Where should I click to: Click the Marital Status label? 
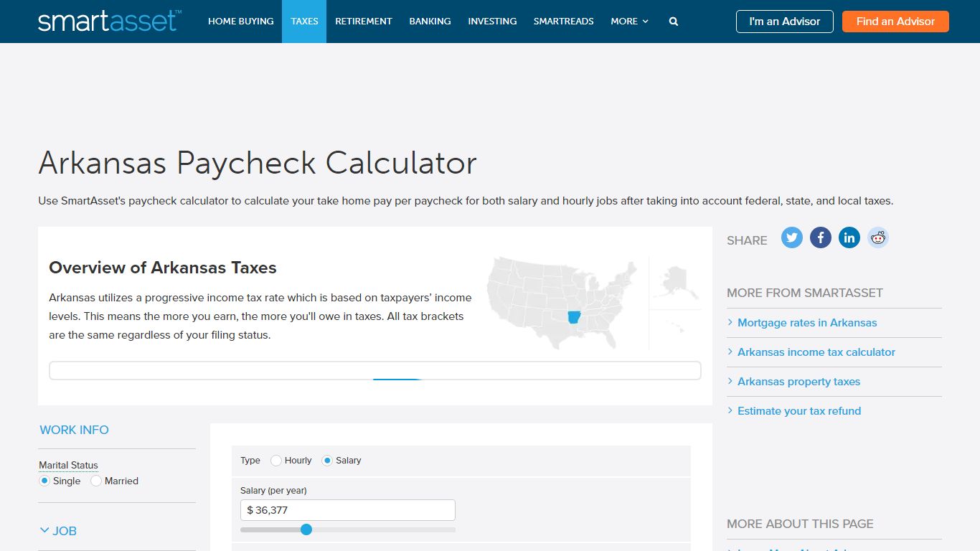pyautogui.click(x=68, y=465)
